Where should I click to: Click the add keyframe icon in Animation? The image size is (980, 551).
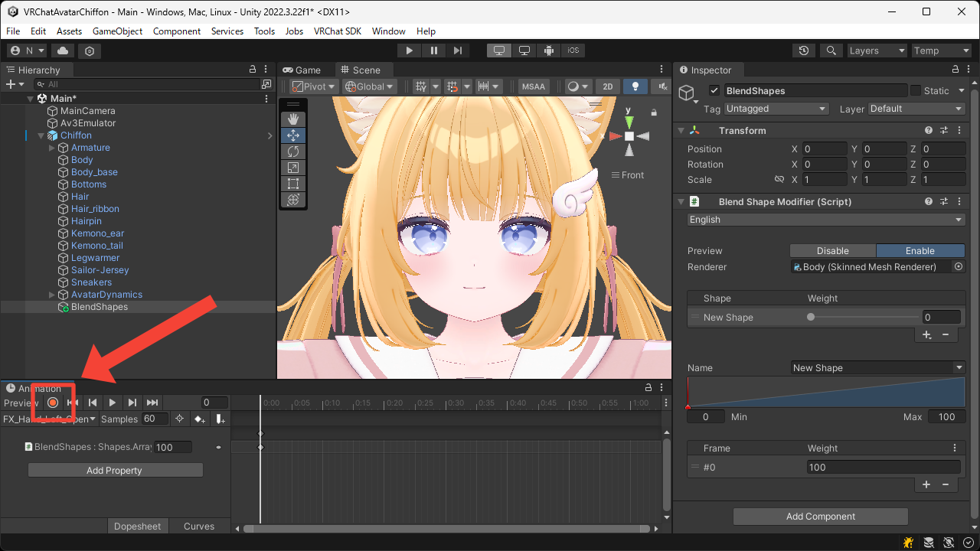200,419
